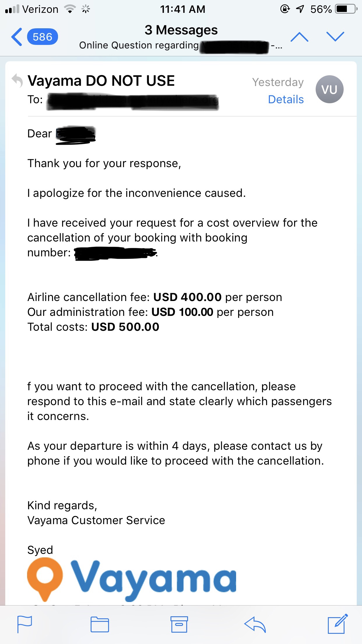
Task: Open the 586 unread mailbox badge
Action: (43, 37)
